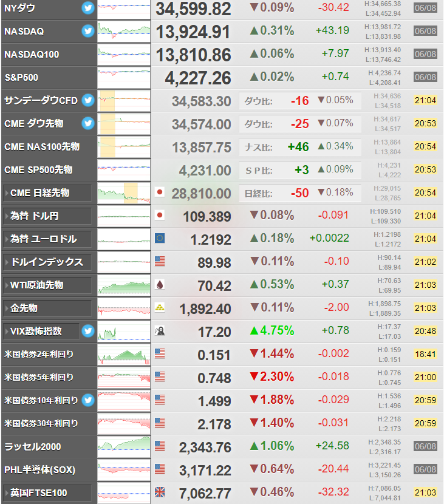Click the UK flag for 英国FTSE100

point(160,492)
